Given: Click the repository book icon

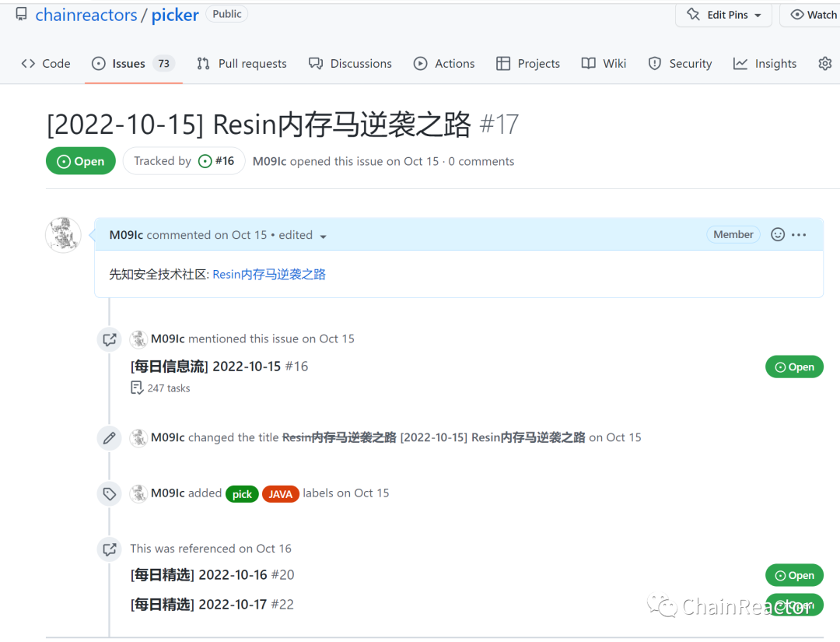Looking at the screenshot, I should (21, 15).
